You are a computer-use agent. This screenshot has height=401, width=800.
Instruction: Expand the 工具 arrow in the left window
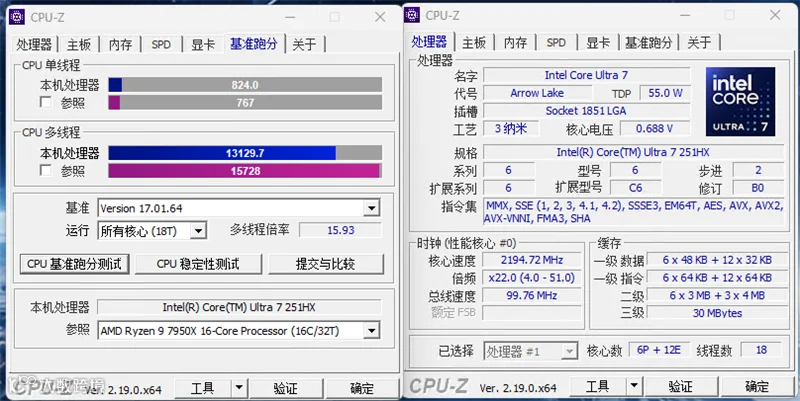point(239,388)
